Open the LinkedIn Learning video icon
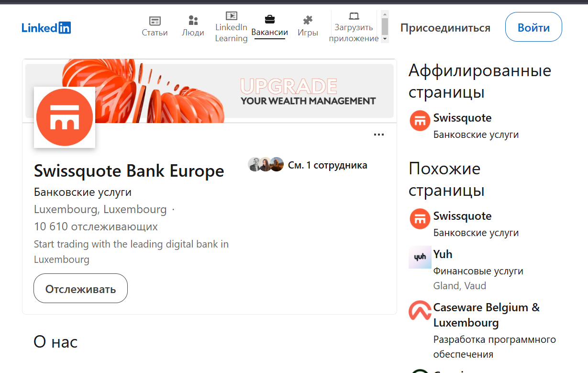The width and height of the screenshot is (588, 373). point(232,16)
